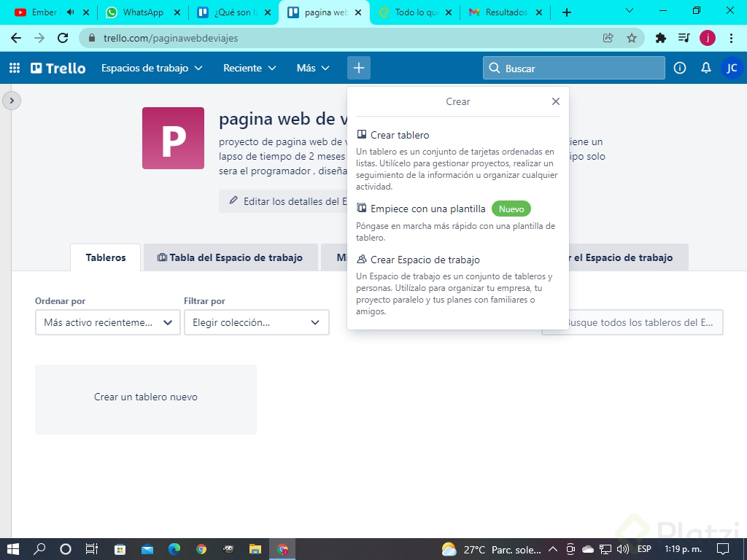The image size is (747, 560).
Task: Click the search magnifier in Buscar bar
Action: pyautogui.click(x=495, y=68)
